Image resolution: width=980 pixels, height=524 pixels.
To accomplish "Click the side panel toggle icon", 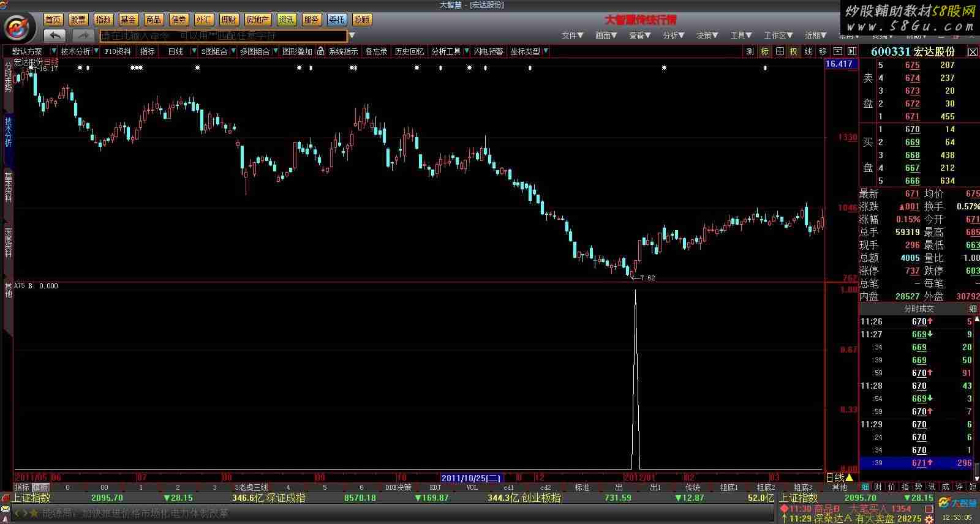I will click(x=851, y=51).
